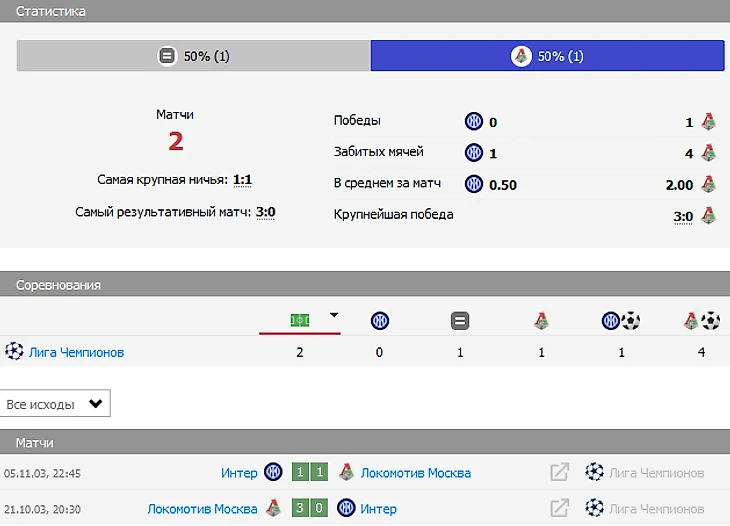Image resolution: width=730 pixels, height=526 pixels.
Task: Click the draws column header icon
Action: click(x=460, y=321)
